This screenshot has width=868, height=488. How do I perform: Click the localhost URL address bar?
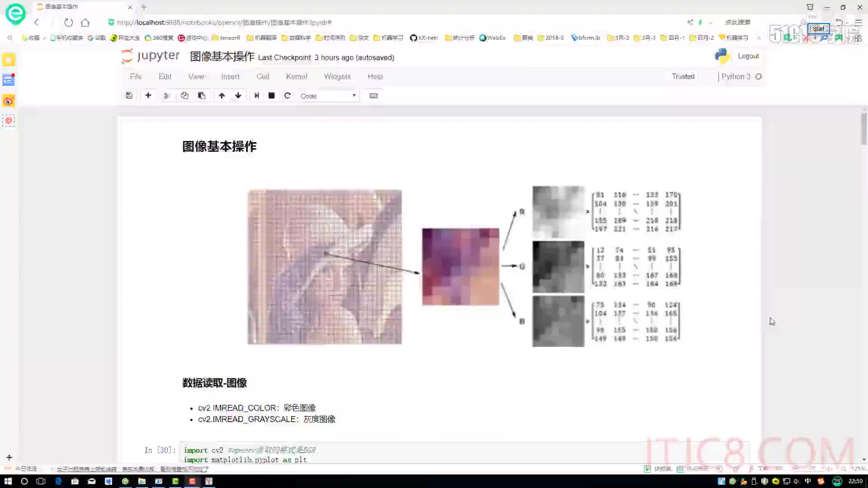click(224, 22)
